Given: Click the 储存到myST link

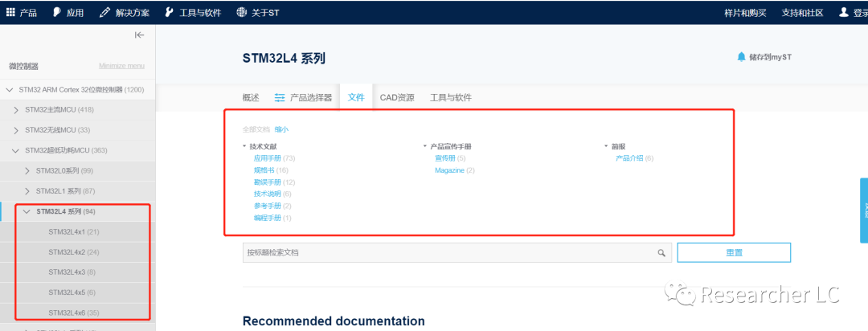Looking at the screenshot, I should click(770, 57).
